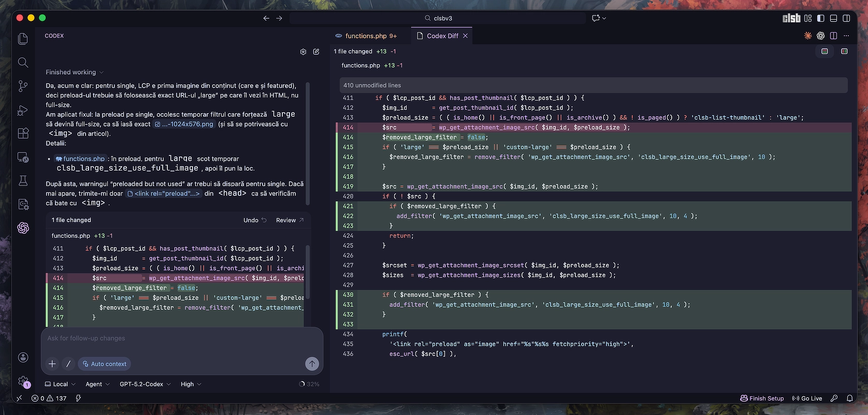Start a new Codex chat
Viewport: 868px width, 415px height.
click(316, 52)
